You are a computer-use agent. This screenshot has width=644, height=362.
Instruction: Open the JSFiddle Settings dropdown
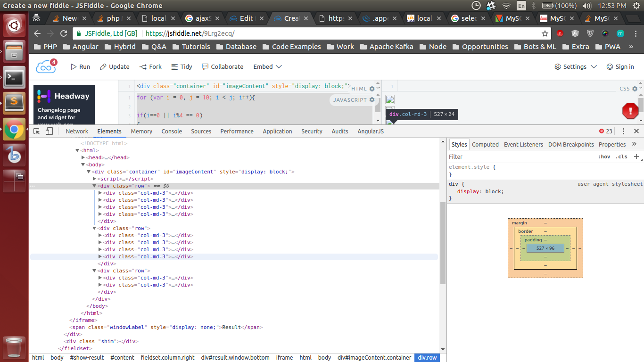[576, 66]
